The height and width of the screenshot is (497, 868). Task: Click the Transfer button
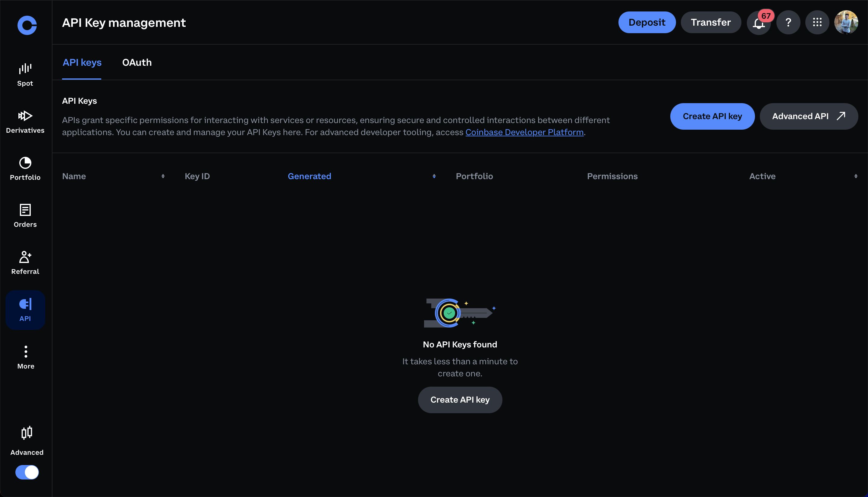(x=711, y=23)
